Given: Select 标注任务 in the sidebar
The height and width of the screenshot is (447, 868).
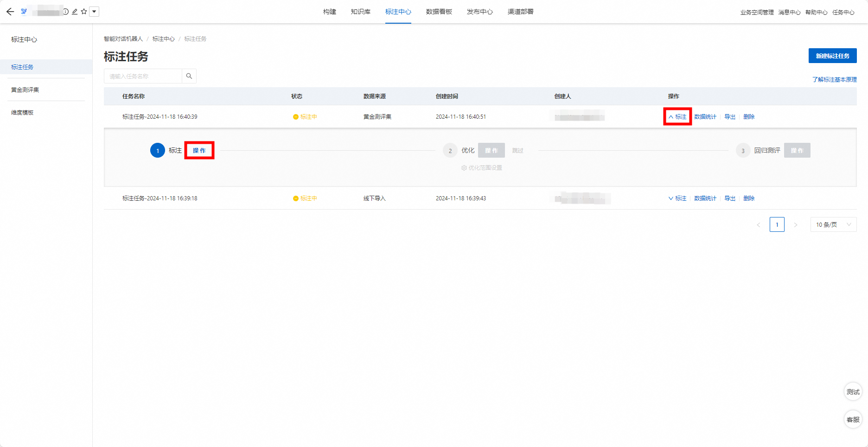Looking at the screenshot, I should pos(46,67).
